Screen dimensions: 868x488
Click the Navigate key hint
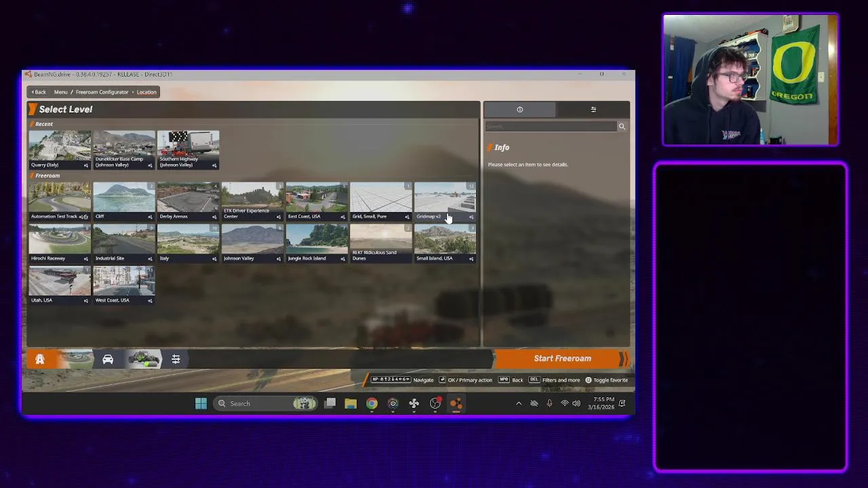pyautogui.click(x=402, y=380)
